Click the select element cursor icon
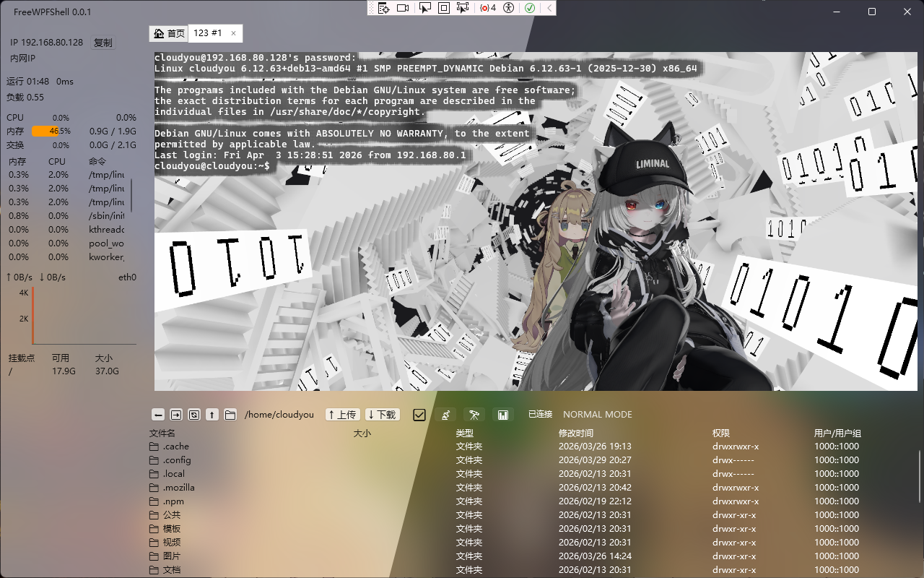Image resolution: width=924 pixels, height=578 pixels. tap(425, 8)
